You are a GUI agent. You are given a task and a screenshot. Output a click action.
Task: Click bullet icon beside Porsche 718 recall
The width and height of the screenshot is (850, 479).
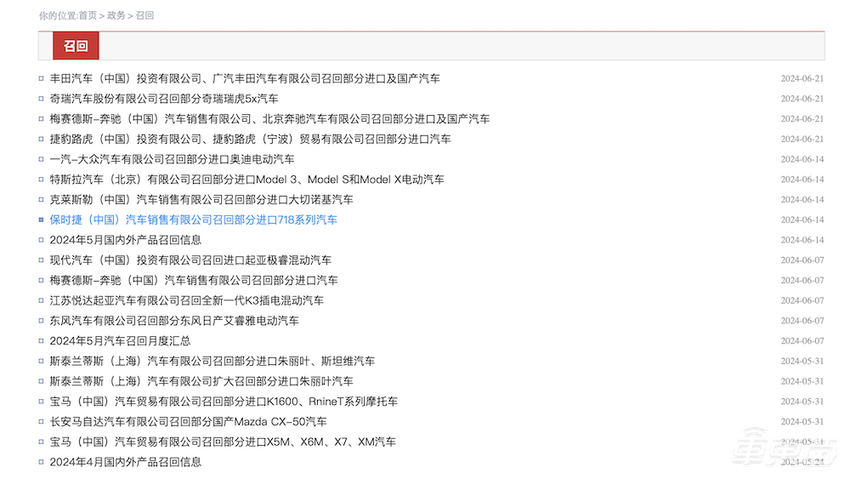pos(41,220)
